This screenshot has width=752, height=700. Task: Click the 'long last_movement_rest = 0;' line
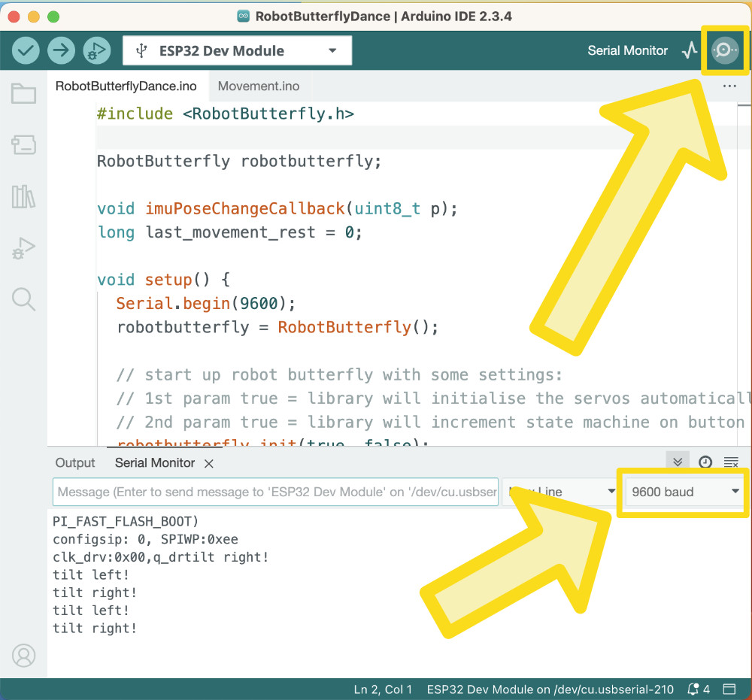coord(229,232)
